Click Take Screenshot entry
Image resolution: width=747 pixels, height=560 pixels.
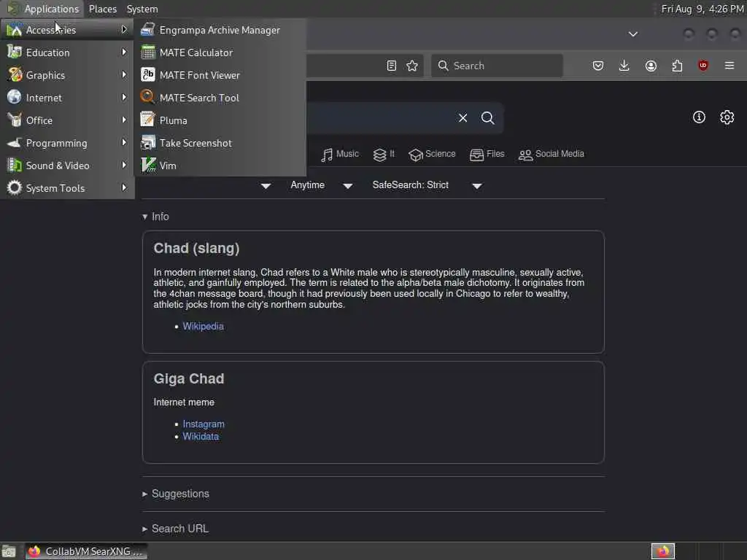click(220, 143)
